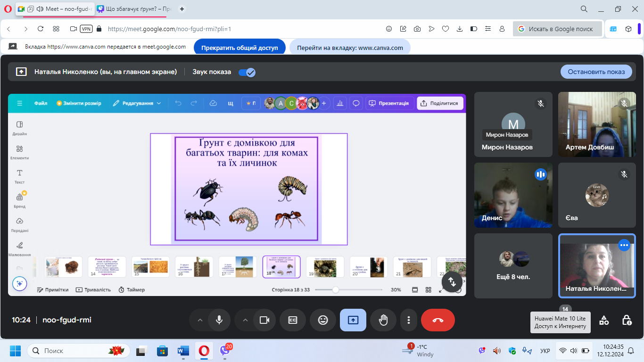The width and height of the screenshot is (644, 362).
Task: Open a new browser tab
Action: pyautogui.click(x=182, y=8)
